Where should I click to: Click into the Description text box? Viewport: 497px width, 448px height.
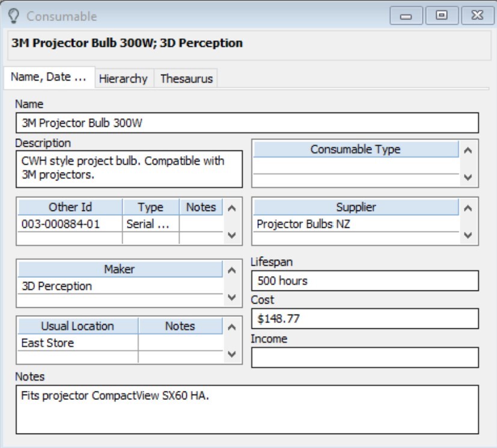129,169
